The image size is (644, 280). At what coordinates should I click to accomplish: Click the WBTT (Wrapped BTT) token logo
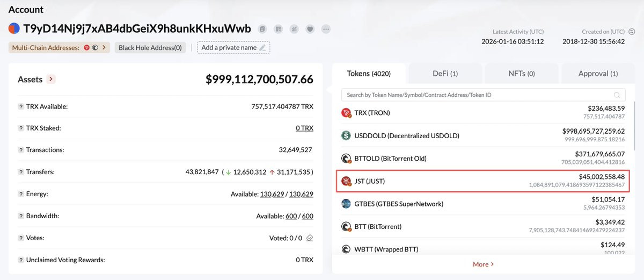[x=346, y=249]
